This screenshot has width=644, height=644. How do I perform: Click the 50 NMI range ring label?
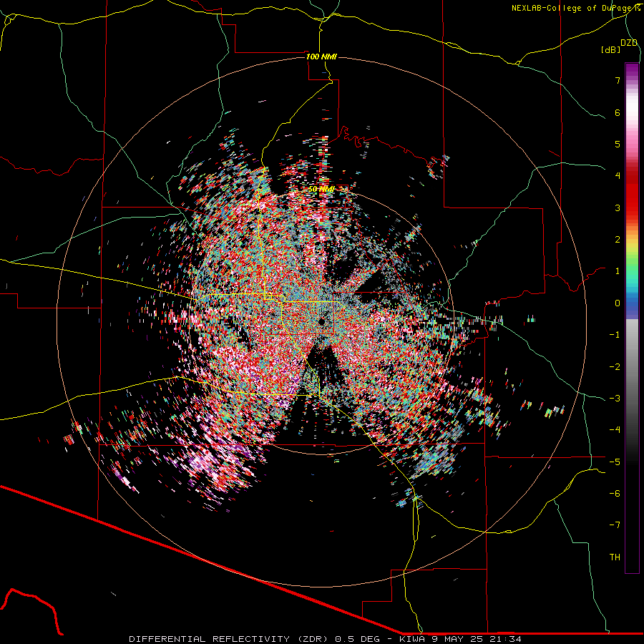tap(321, 189)
